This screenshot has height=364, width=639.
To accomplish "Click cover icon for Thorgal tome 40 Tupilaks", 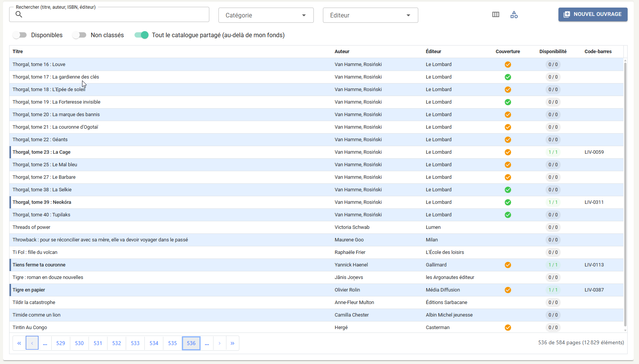I will click(508, 215).
